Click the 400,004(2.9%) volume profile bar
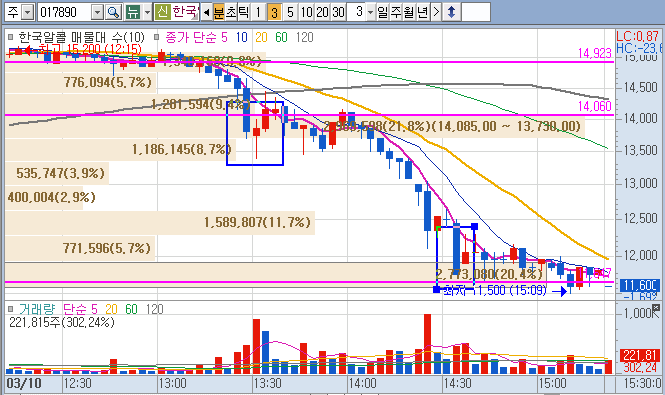Viewport: 665px width, 395px height. [44, 198]
